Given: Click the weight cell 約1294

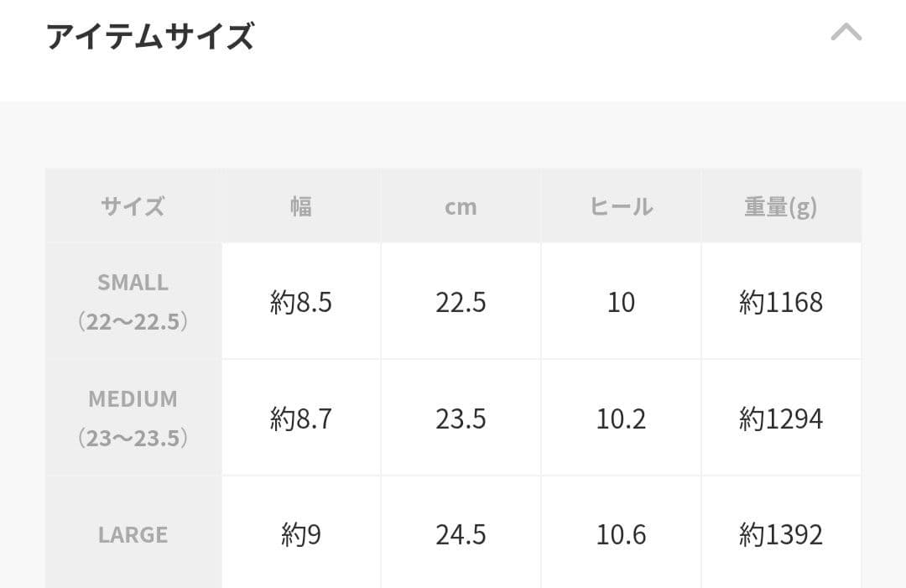Looking at the screenshot, I should [780, 419].
